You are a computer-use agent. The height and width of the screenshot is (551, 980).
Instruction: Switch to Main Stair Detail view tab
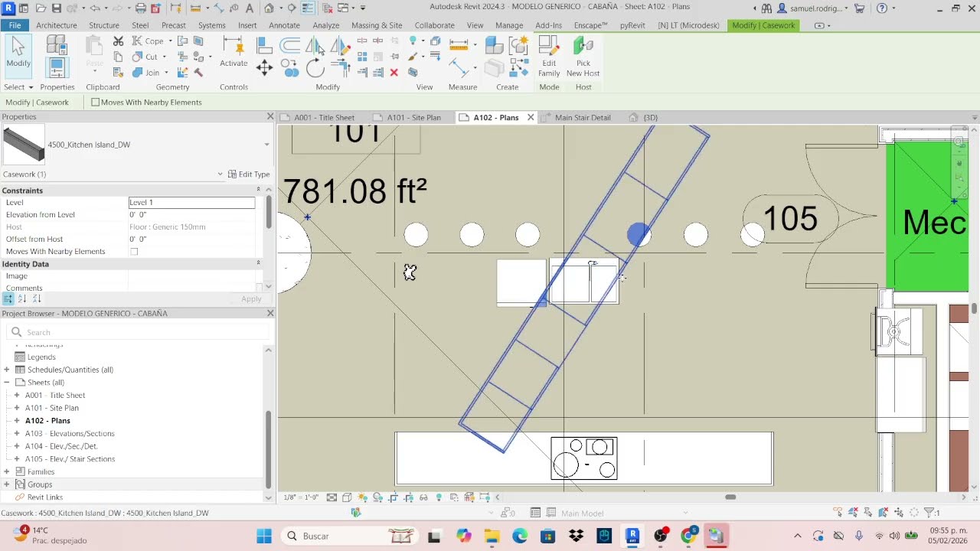tap(583, 118)
